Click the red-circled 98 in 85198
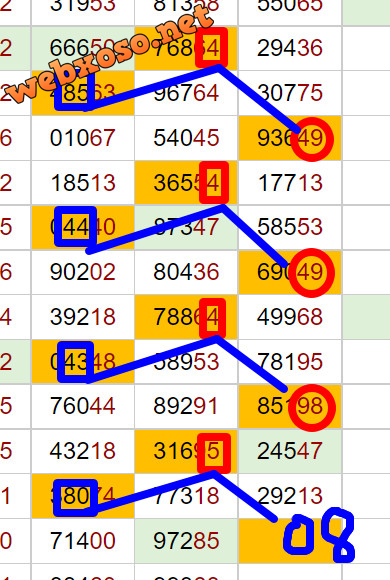The width and height of the screenshot is (390, 580). pyautogui.click(x=312, y=407)
